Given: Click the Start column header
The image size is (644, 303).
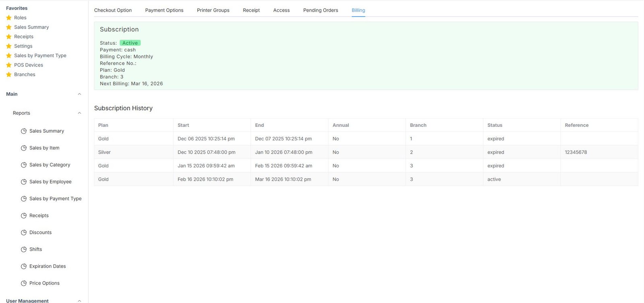Looking at the screenshot, I should click(x=183, y=125).
